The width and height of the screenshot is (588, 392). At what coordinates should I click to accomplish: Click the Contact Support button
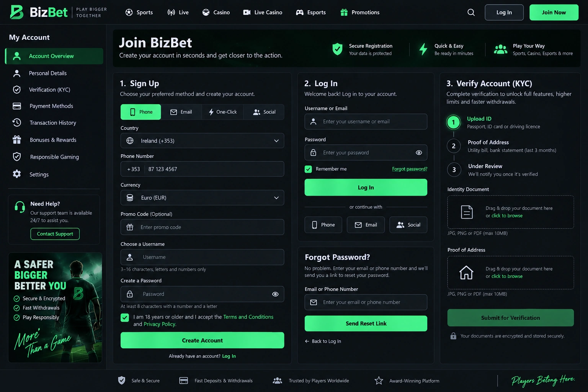[55, 234]
